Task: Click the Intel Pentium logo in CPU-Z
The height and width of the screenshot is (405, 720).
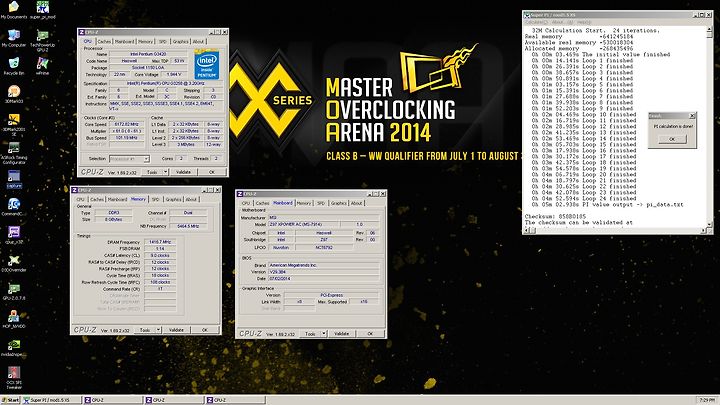Action: (206, 65)
